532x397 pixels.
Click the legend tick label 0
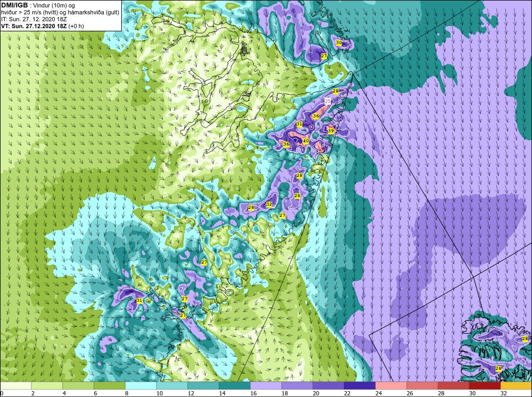(x=2, y=393)
